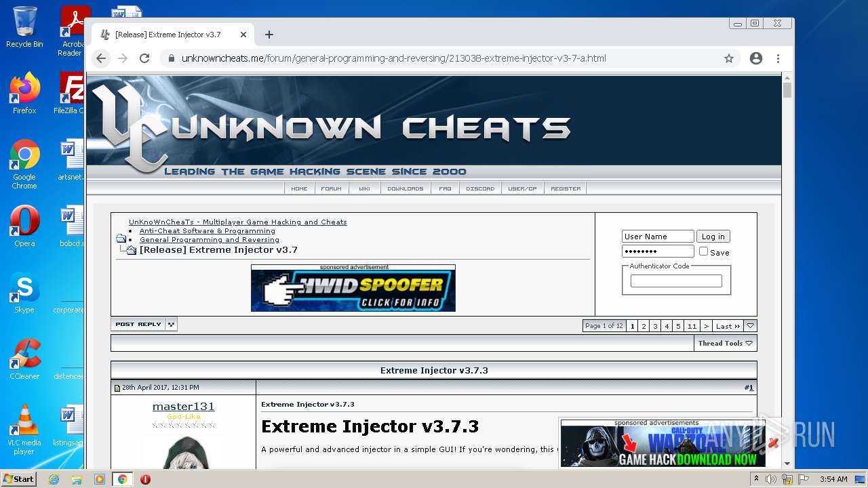Click the Authenticator Code field

(x=676, y=281)
